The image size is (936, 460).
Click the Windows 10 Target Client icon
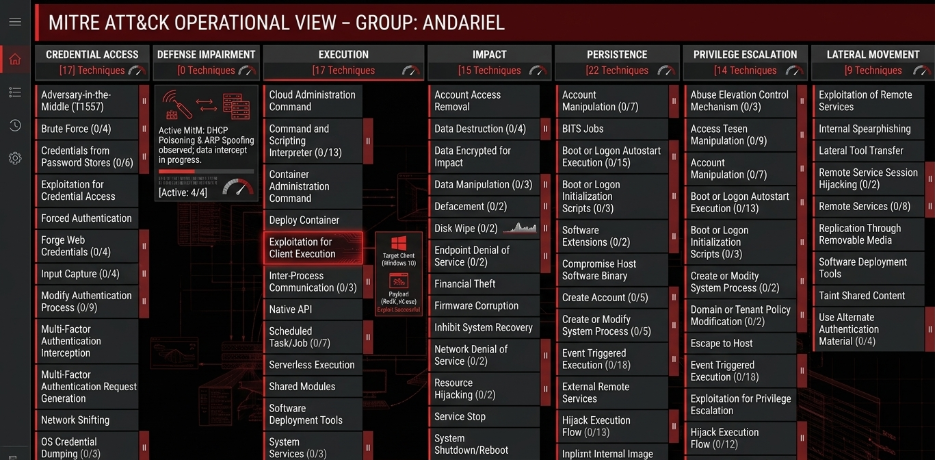coord(398,243)
